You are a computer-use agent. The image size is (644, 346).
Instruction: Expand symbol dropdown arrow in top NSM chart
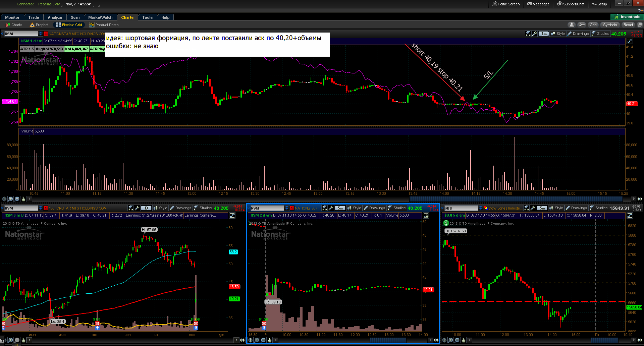41,34
